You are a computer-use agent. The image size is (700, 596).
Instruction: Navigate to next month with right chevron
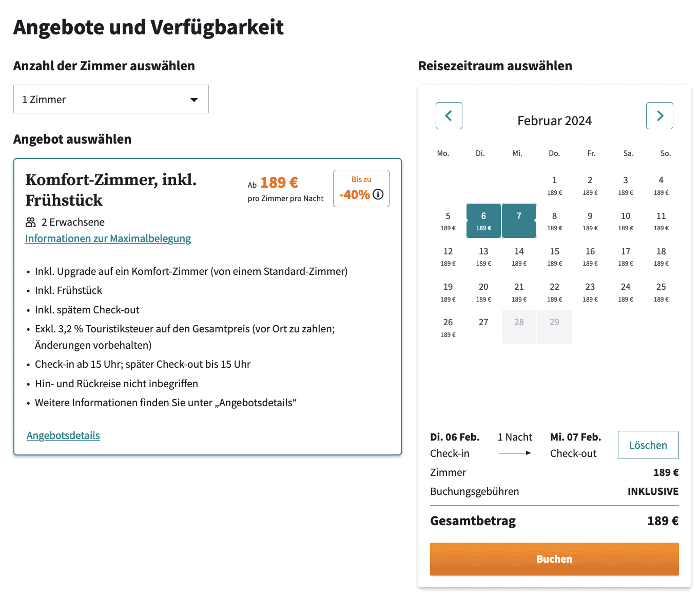point(659,115)
